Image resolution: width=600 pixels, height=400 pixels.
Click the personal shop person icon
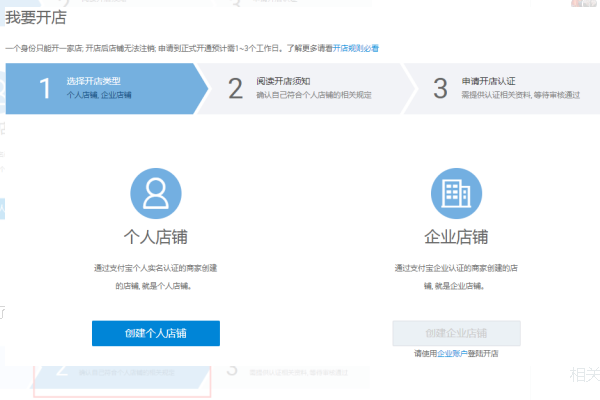tap(155, 193)
